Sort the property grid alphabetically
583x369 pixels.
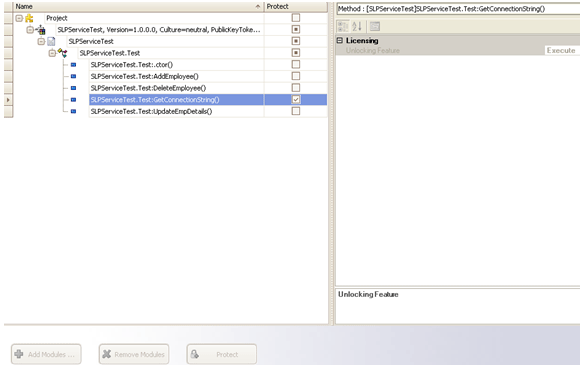(357, 26)
